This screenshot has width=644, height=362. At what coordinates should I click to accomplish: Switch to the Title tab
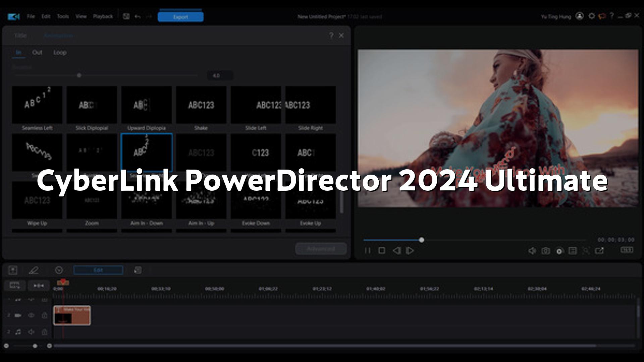20,36
